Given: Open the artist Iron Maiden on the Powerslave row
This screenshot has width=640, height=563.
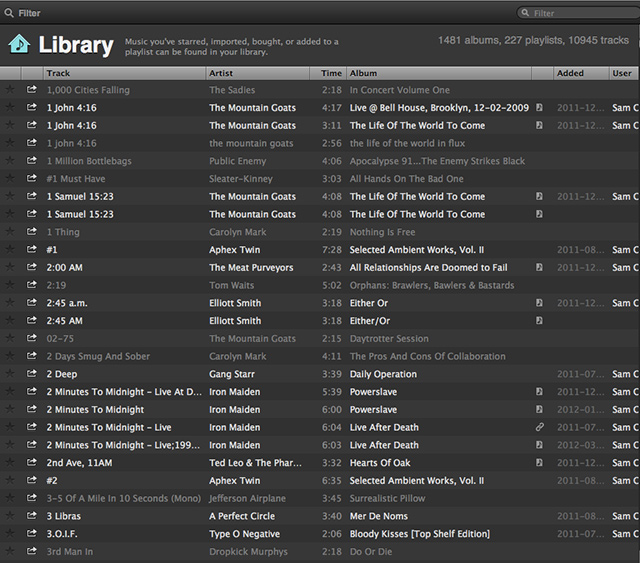Looking at the screenshot, I should (x=234, y=392).
